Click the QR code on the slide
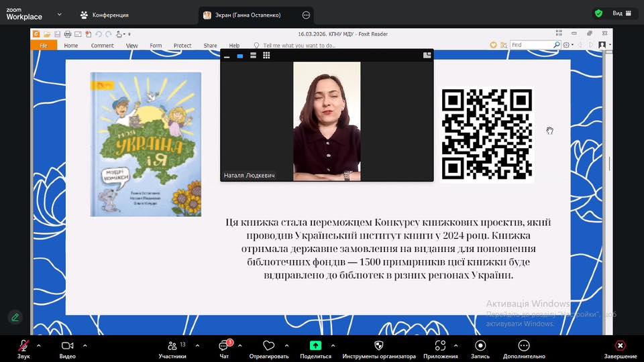Screen dimensions: 644x362 tap(487, 134)
